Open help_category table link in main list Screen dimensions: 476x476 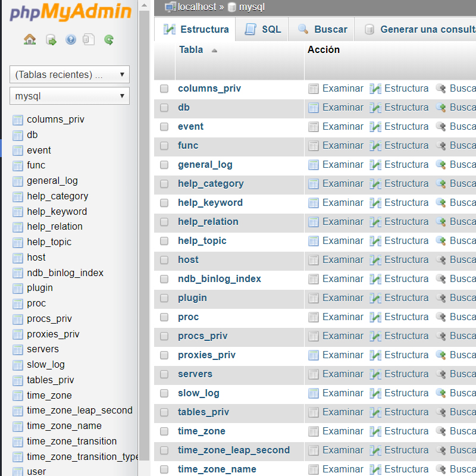[x=211, y=184]
